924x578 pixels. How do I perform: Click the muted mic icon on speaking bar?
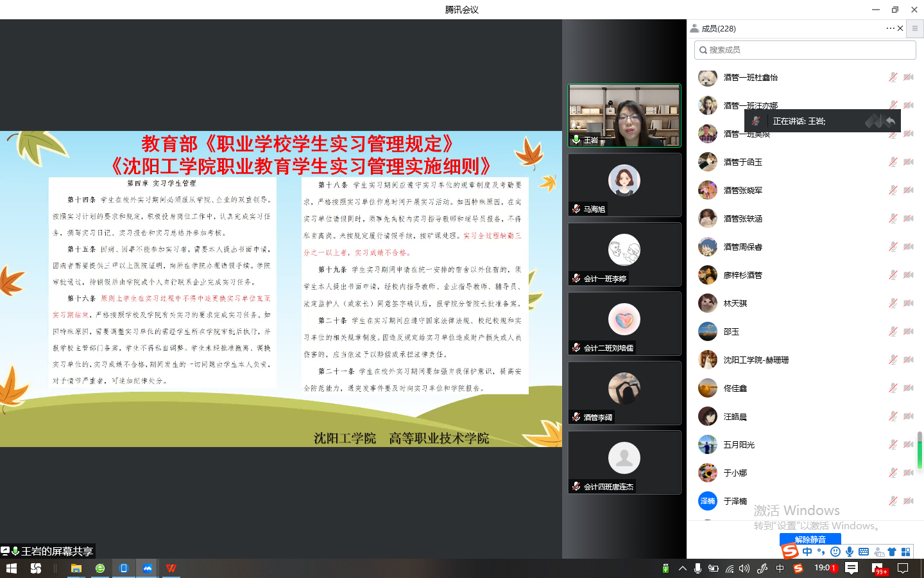point(756,121)
